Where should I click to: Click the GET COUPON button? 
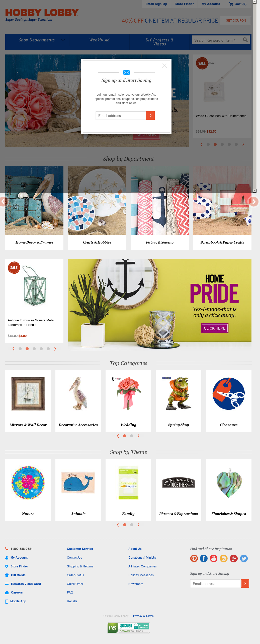point(236,21)
